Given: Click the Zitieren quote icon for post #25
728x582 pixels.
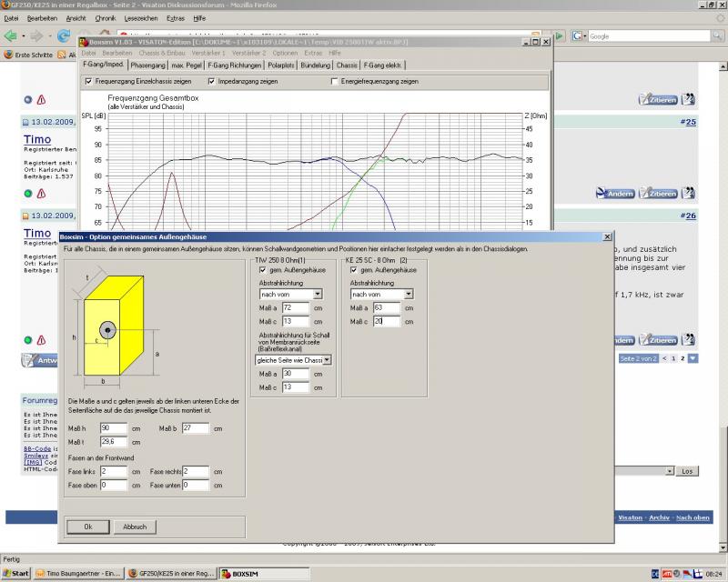Looking at the screenshot, I should click(x=657, y=193).
